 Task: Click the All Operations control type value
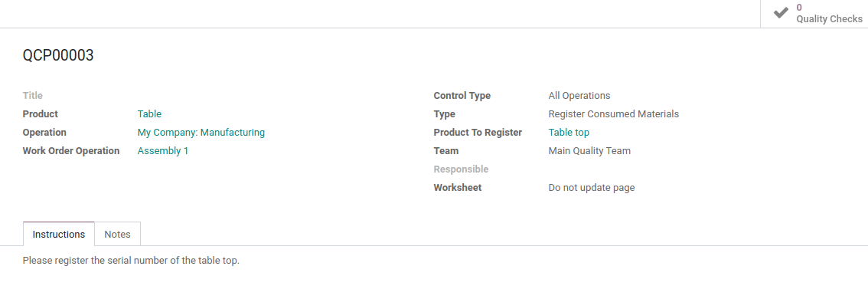[579, 96]
